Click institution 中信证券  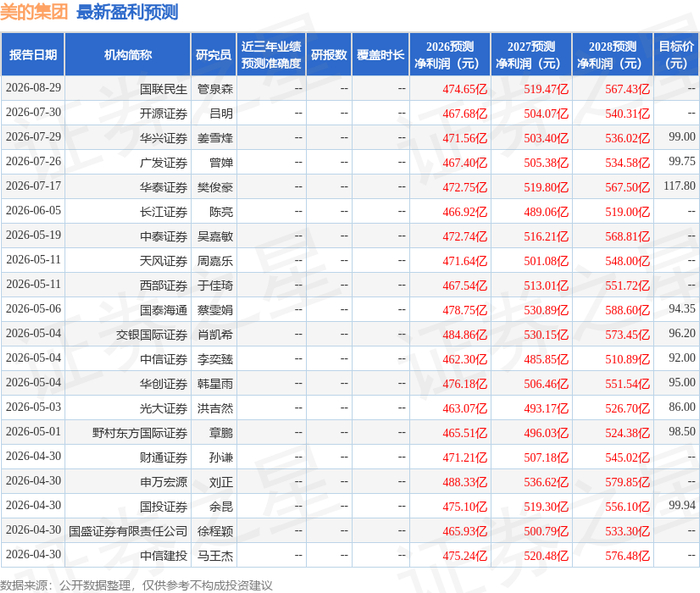click(x=163, y=359)
